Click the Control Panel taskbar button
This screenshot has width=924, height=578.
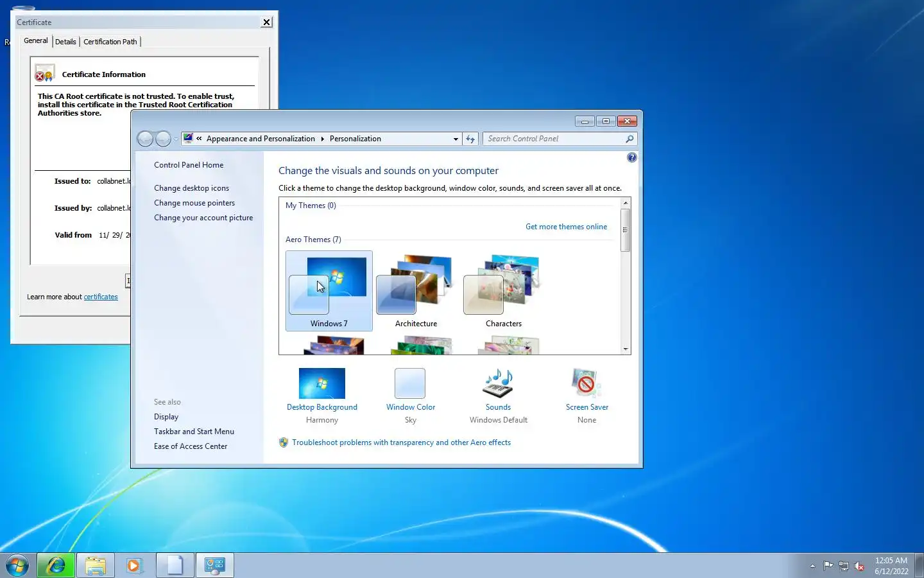click(x=214, y=566)
